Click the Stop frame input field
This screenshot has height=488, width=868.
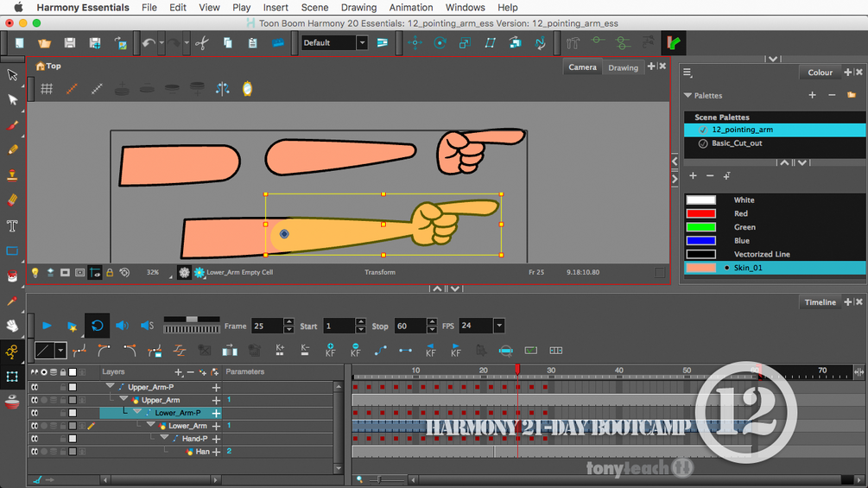[410, 326]
